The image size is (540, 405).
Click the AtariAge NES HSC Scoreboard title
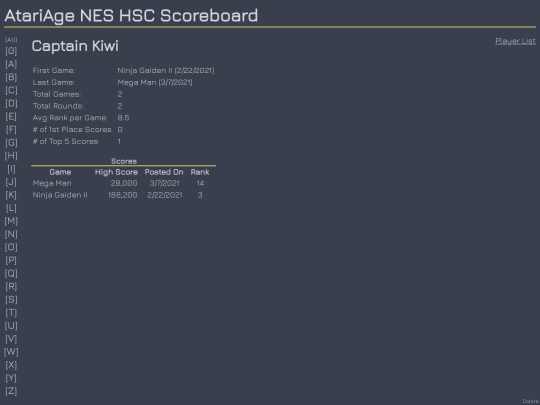tap(131, 16)
